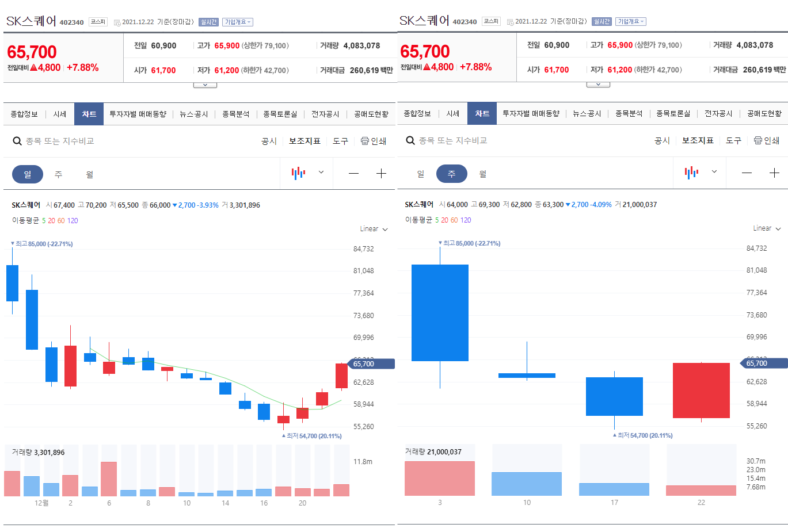
Task: Click the volume bar above date 6 in the daily chart
Action: pos(109,479)
